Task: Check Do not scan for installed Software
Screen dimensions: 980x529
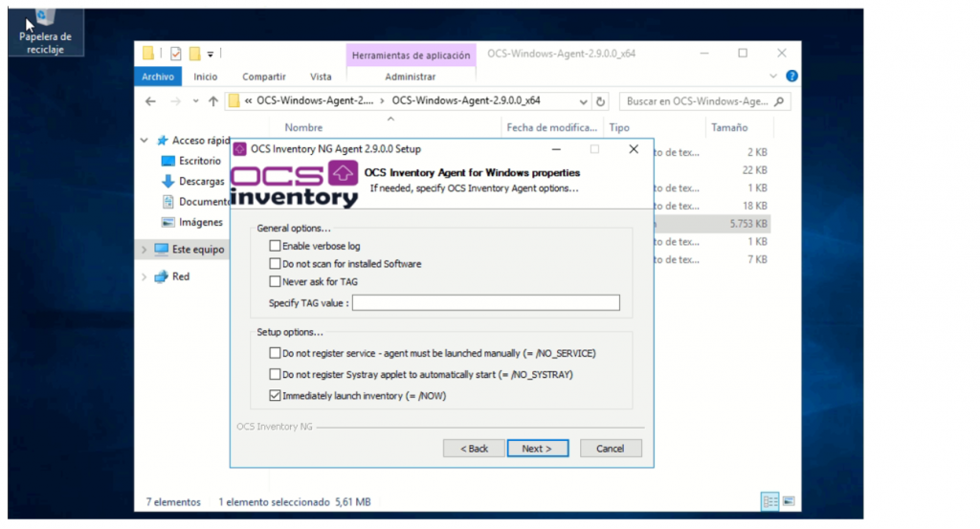Action: (275, 264)
